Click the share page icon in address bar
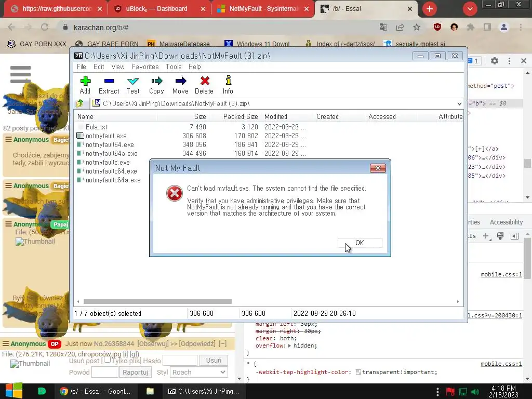This screenshot has width=532, height=399. pyautogui.click(x=400, y=28)
